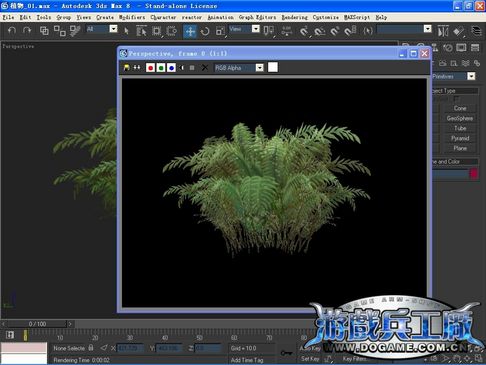Image resolution: width=486 pixels, height=365 pixels.
Task: Activate the Select and Scale tool
Action: point(220,31)
